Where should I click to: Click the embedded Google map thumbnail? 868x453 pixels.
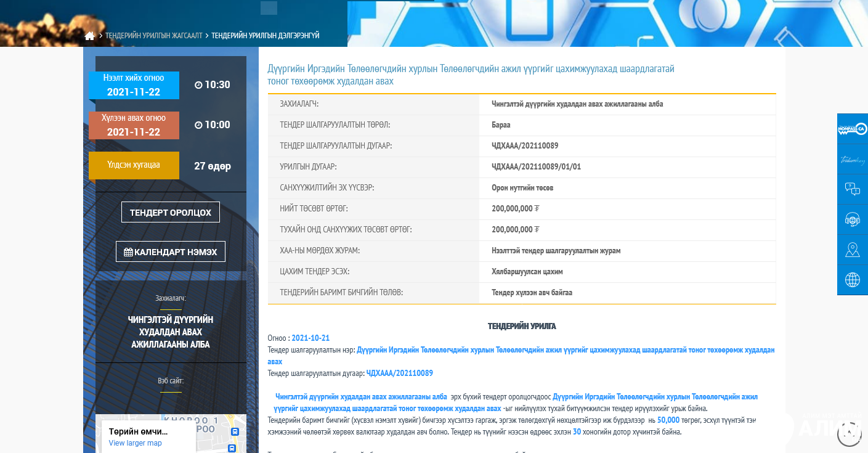pyautogui.click(x=171, y=434)
